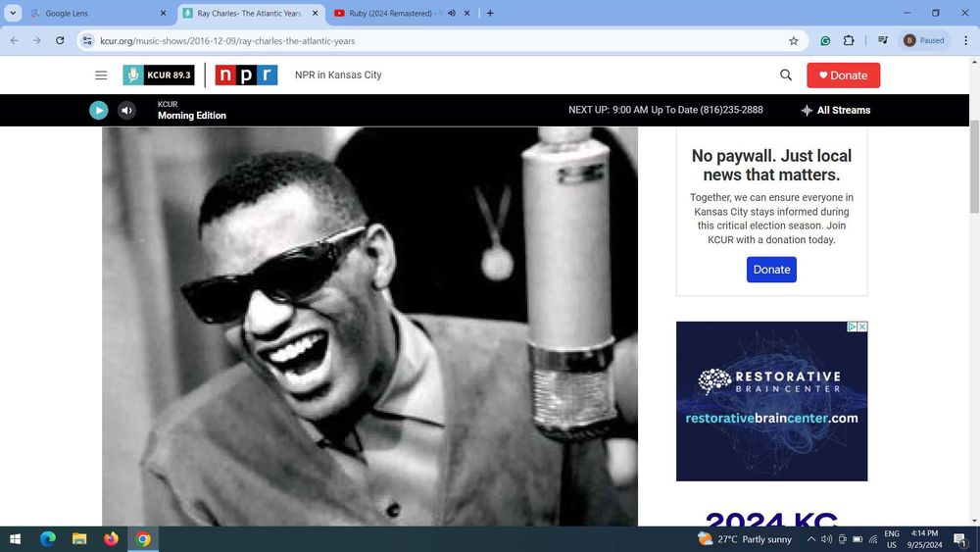The width and height of the screenshot is (980, 552).
Task: Close the Google Lens tab
Action: (163, 13)
